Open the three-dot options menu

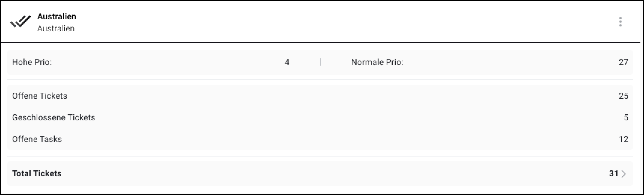point(620,22)
